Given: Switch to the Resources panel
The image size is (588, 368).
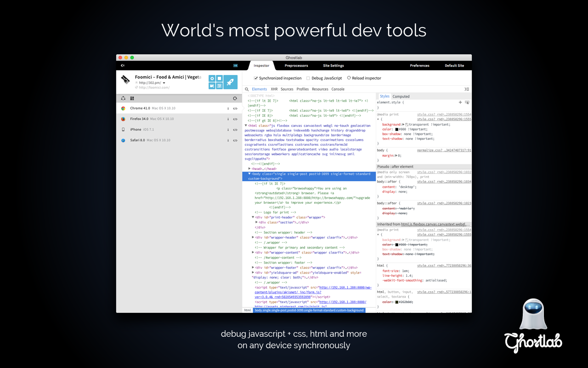Looking at the screenshot, I should [320, 89].
